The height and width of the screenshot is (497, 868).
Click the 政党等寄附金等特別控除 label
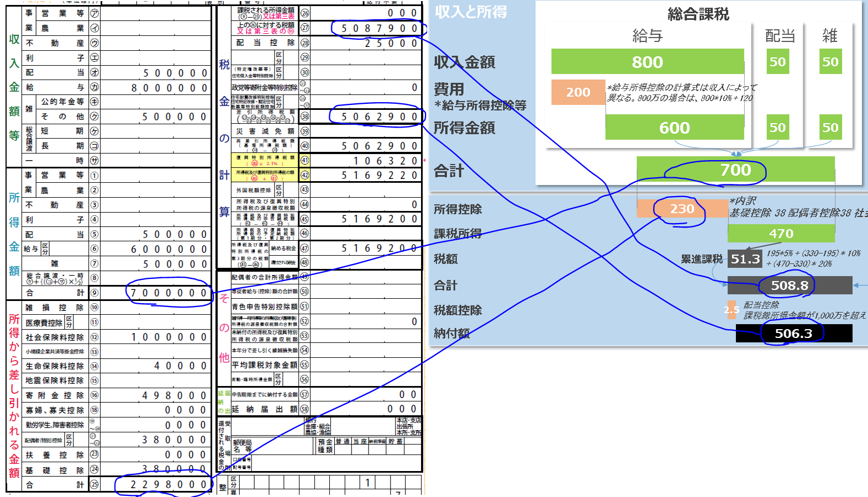point(265,87)
